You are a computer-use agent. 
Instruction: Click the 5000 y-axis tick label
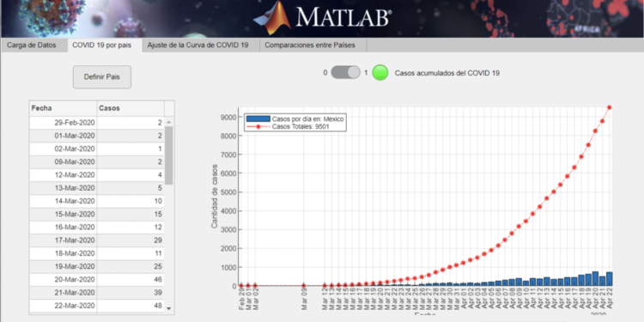(x=228, y=192)
